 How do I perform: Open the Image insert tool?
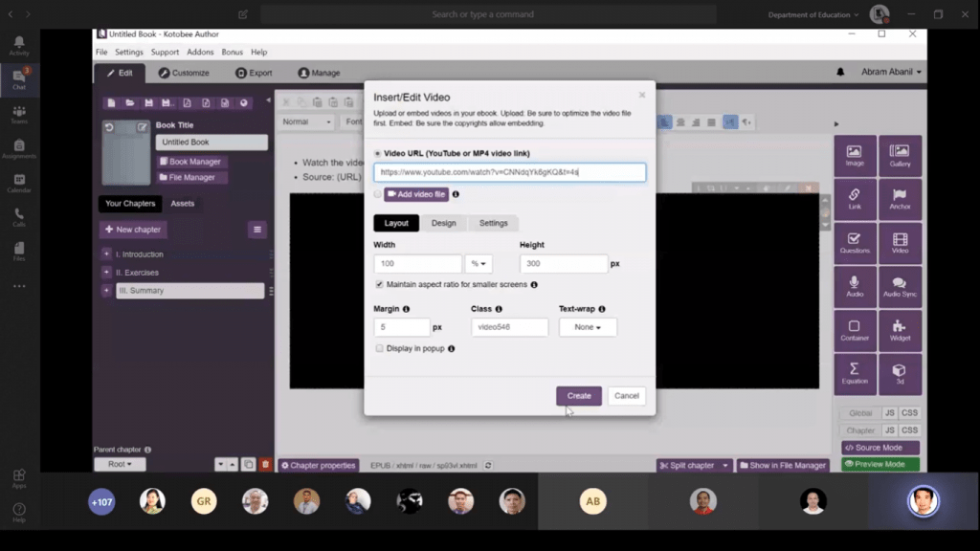tap(855, 156)
